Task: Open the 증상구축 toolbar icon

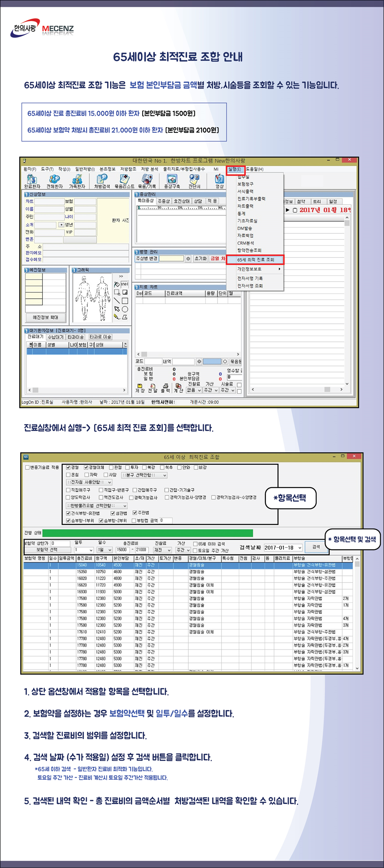Action: coord(172,179)
